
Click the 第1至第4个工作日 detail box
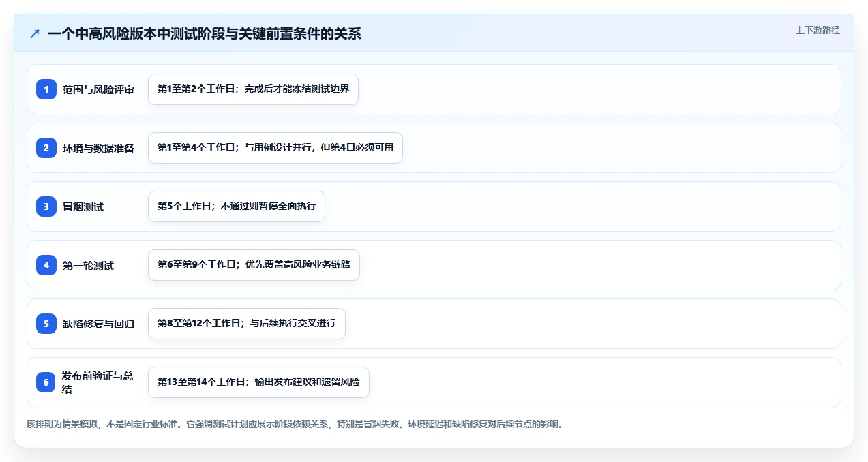(275, 148)
